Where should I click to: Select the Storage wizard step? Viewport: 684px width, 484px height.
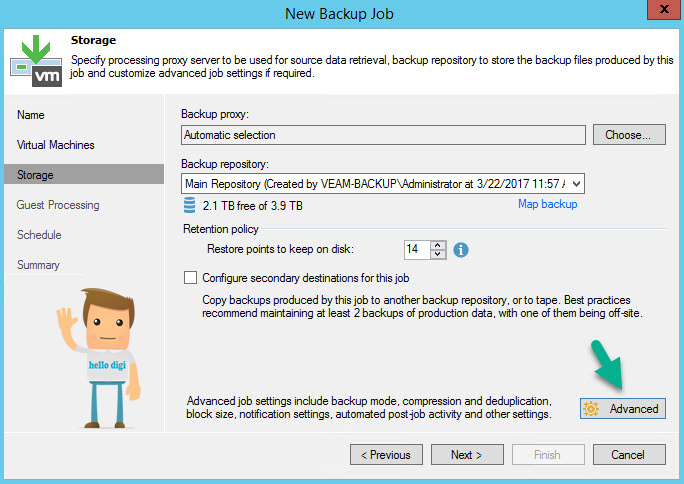[x=84, y=174]
